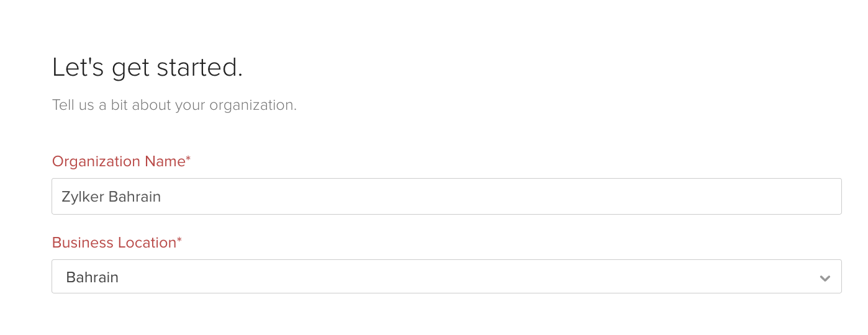
Task: Click the selected 'Bahrain' country value
Action: pos(93,277)
